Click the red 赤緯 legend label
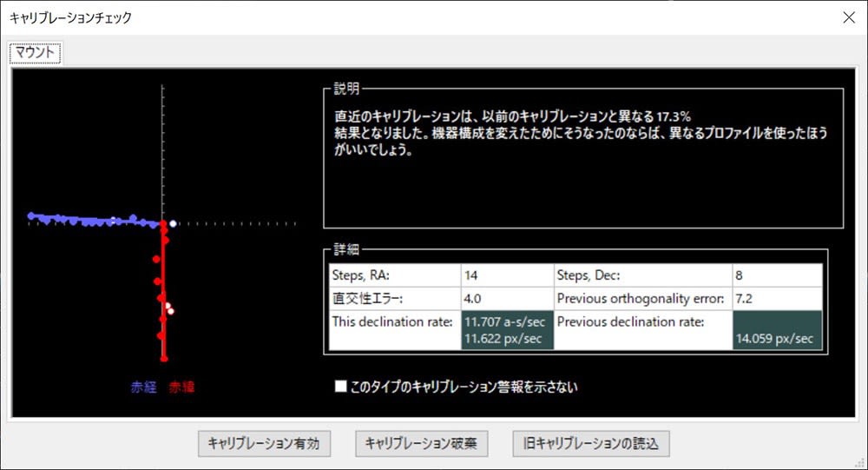Viewport: 868px width, 470px height. tap(181, 387)
